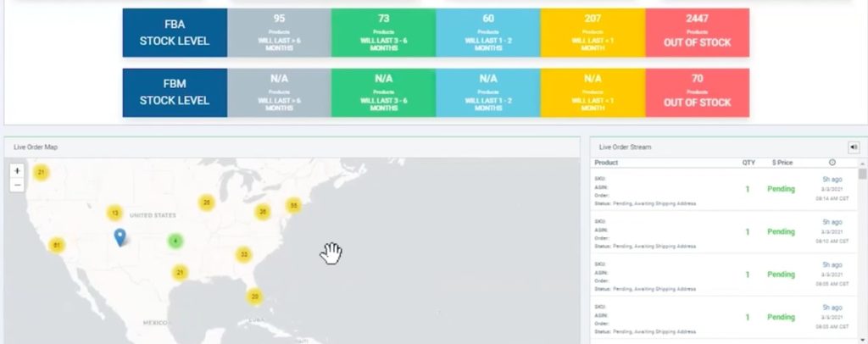Select FBA 60 products lasting 1-2 months
Image resolution: width=868 pixels, height=344 pixels.
click(x=488, y=33)
